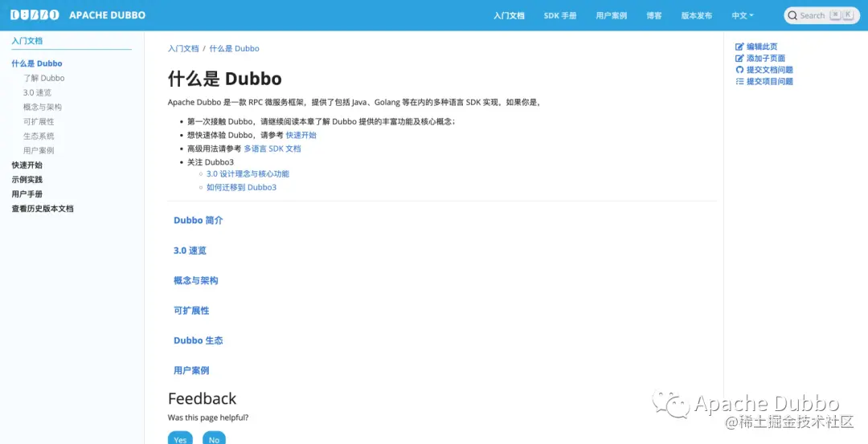Click the GitHub icon for documentation issue
The height and width of the screenshot is (444, 868).
click(x=739, y=70)
